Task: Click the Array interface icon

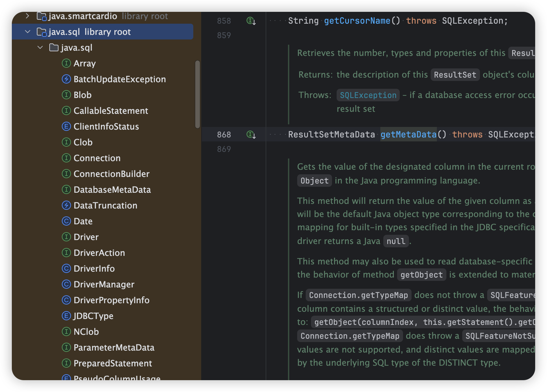Action: click(66, 63)
